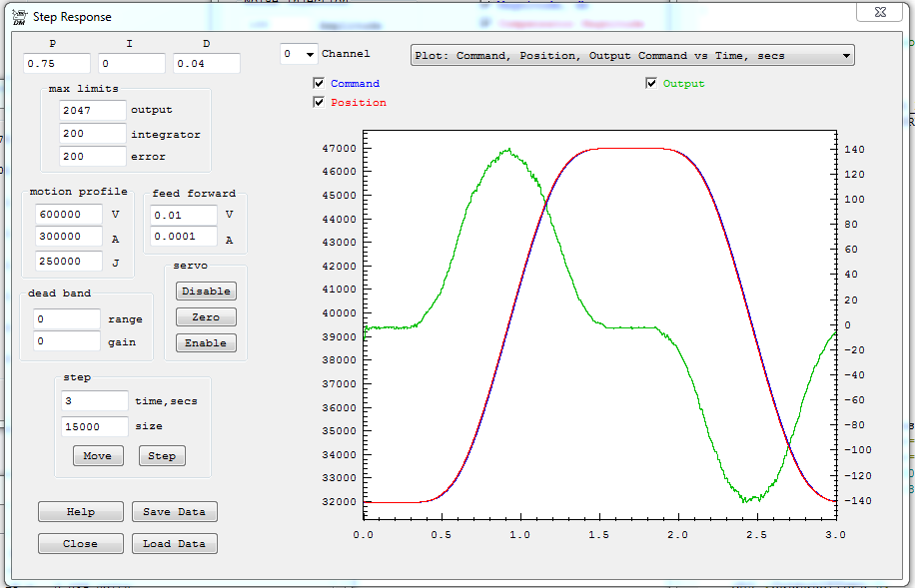Toggle the Output plot checkbox
This screenshot has width=915, height=588.
tap(651, 84)
